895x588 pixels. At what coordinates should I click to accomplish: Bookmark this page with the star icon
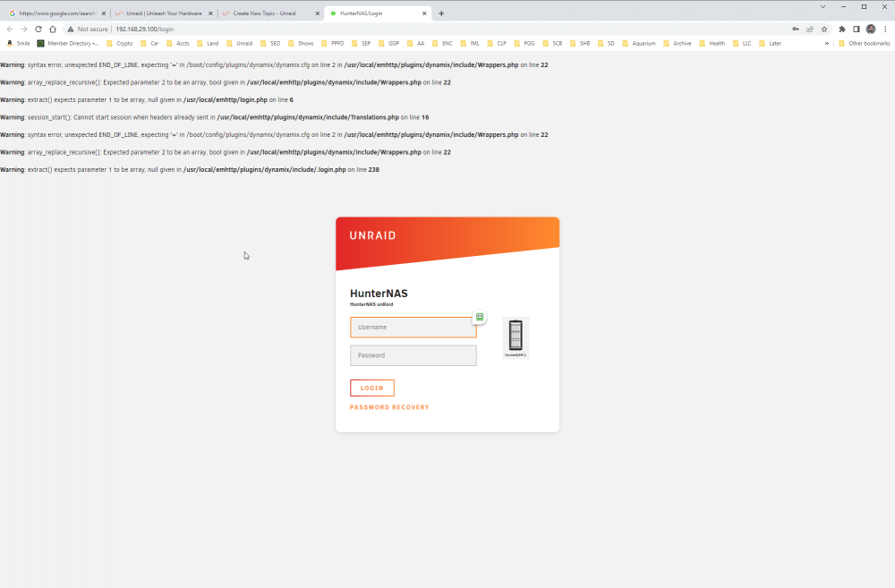click(x=824, y=30)
